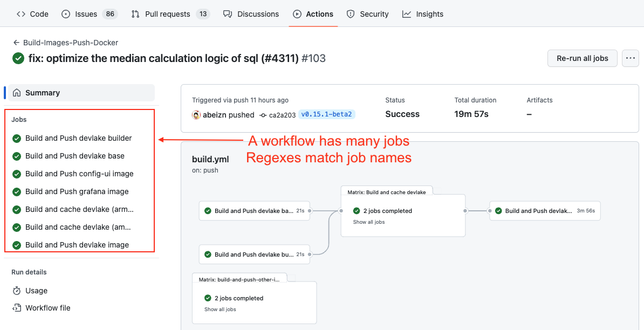Click the Security shield icon

[351, 14]
